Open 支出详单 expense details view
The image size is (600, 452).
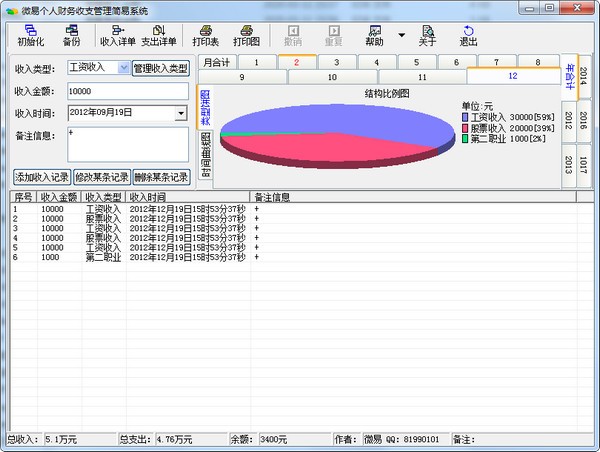coord(158,35)
